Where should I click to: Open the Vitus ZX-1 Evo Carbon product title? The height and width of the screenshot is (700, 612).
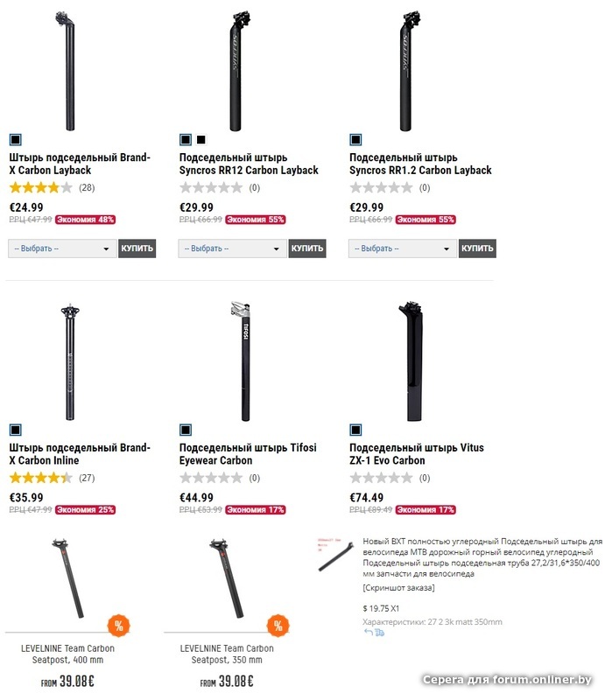pyautogui.click(x=416, y=453)
